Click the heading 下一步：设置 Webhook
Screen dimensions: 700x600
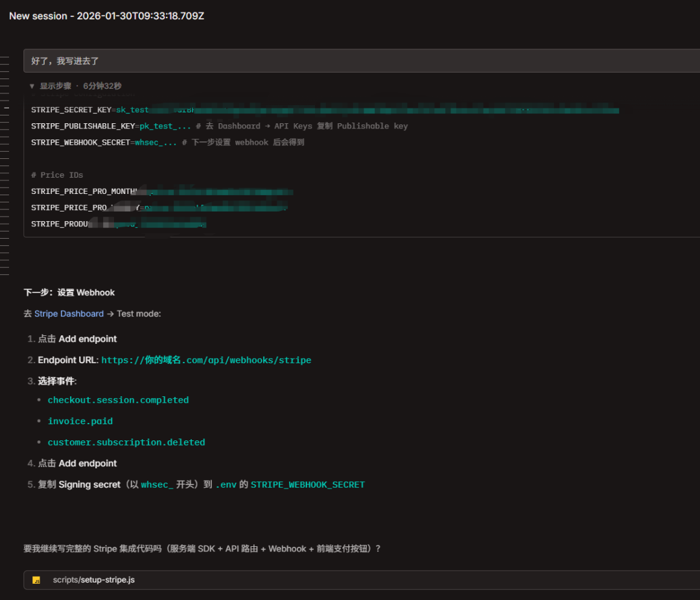(69, 293)
